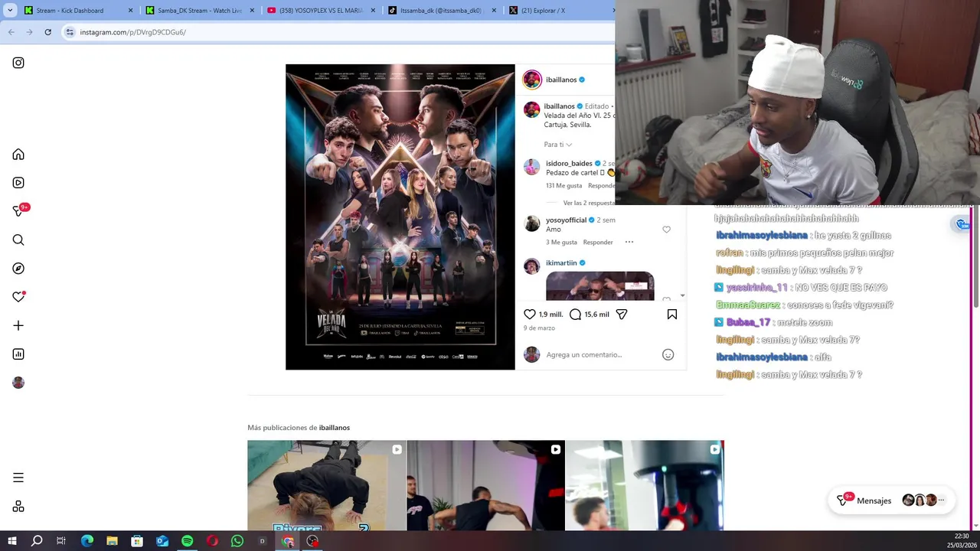Focus the browser address bar URL
The width and height of the screenshot is (980, 551).
pos(132,32)
